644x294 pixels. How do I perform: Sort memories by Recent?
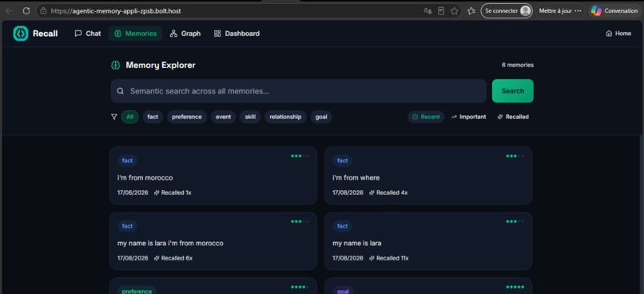(426, 117)
